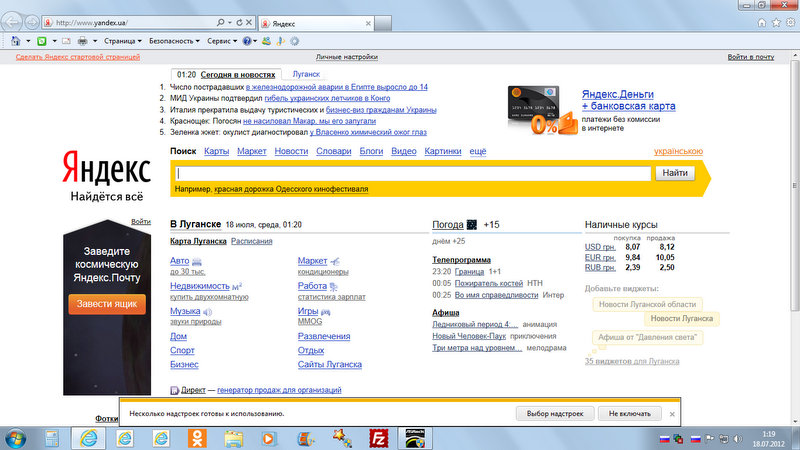Viewport: 800px width, 450px height.
Task: Open Windows Explorer folder in taskbar
Action: click(234, 439)
